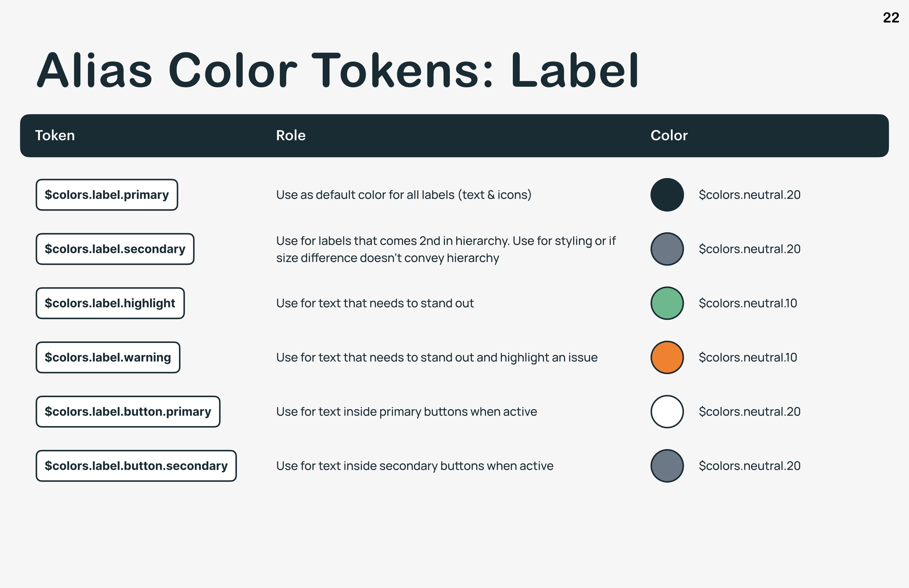Click the Color column header
Screen dimensions: 909x588
[x=669, y=135]
